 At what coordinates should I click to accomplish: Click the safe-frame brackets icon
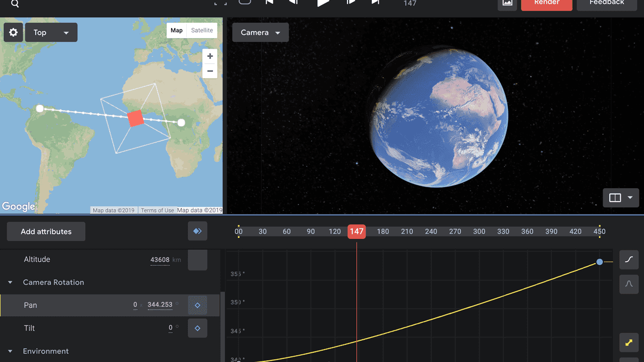[220, 3]
